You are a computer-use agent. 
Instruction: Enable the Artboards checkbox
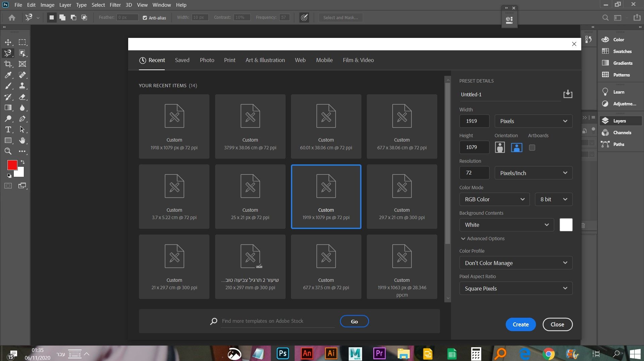click(532, 148)
